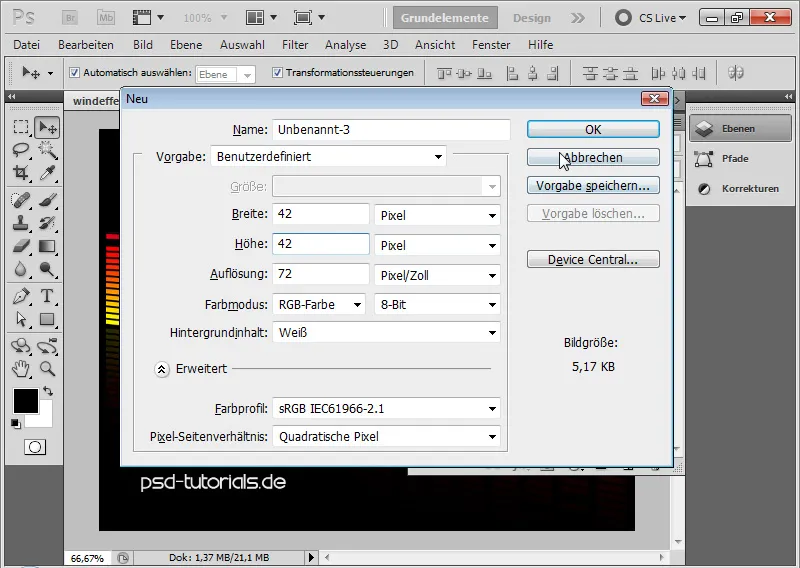This screenshot has width=800, height=568.
Task: Switch to Grundelemente workspace
Action: [445, 18]
